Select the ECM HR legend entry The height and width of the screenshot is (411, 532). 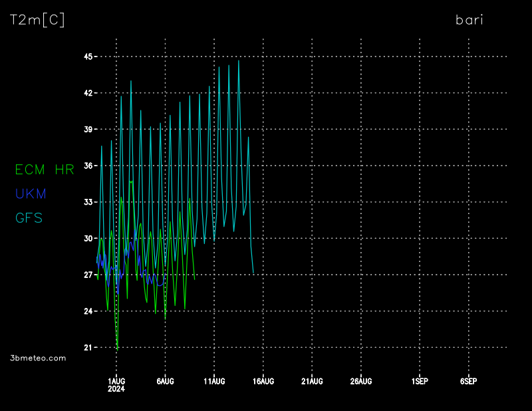[x=45, y=170]
